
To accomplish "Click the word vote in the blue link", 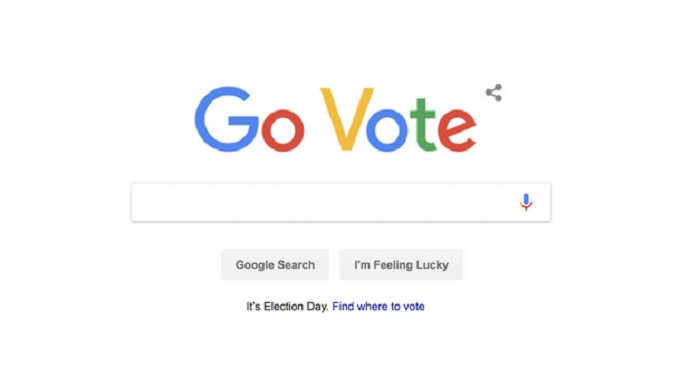I will tap(414, 306).
